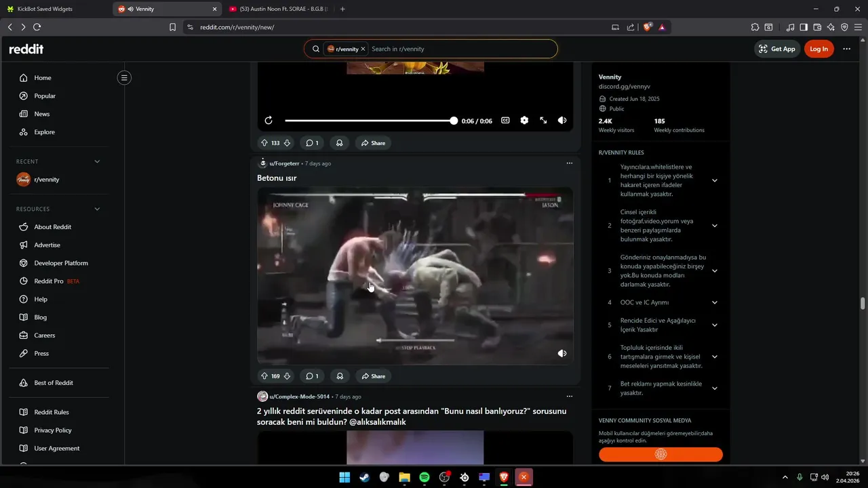
Task: Click the Get App button
Action: click(x=777, y=49)
